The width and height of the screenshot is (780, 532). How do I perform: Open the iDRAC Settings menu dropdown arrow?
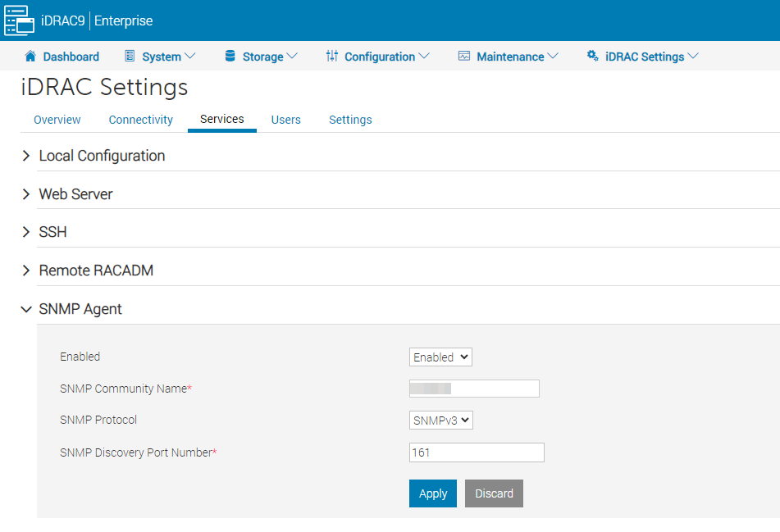(x=693, y=57)
